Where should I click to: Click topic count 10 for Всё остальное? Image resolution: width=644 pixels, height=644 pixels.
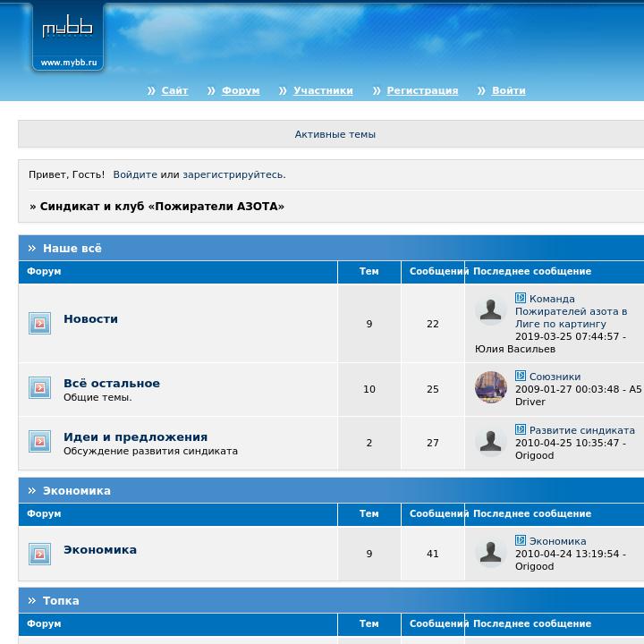point(369,389)
